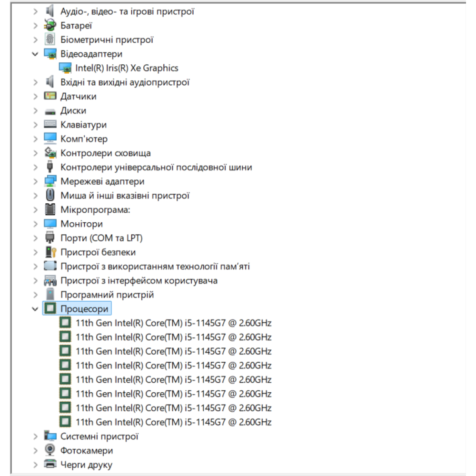Click the battery icon next to Батареї

50,25
